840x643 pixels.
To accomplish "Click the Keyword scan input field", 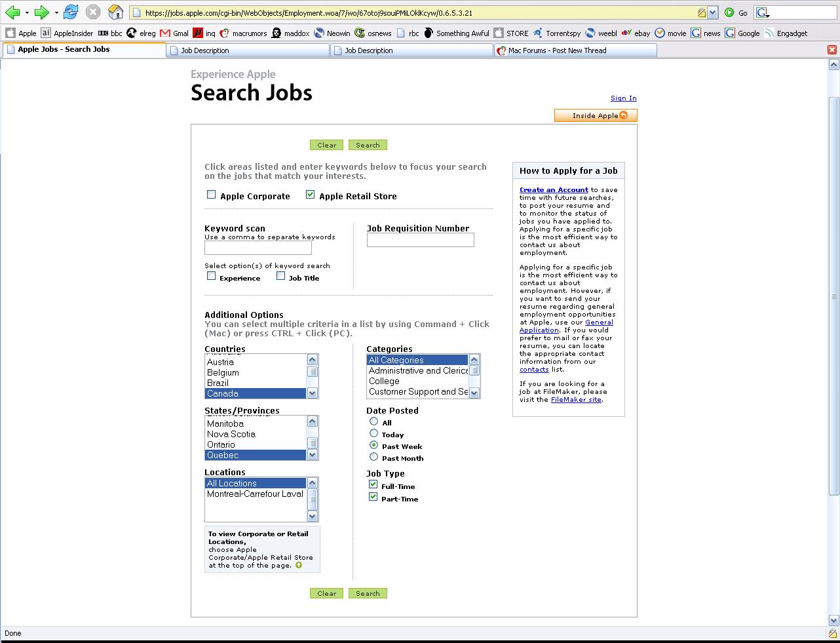I will click(x=258, y=248).
